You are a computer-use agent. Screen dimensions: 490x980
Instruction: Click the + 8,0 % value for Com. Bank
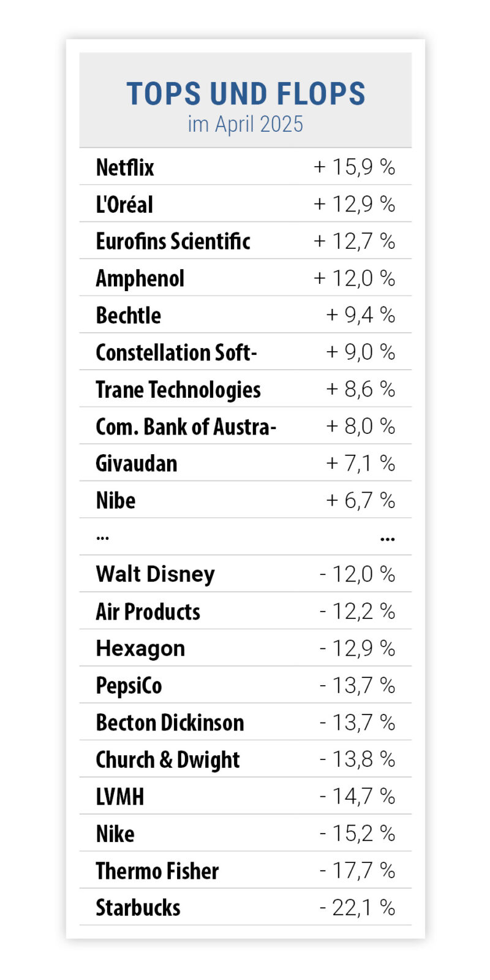click(x=360, y=426)
